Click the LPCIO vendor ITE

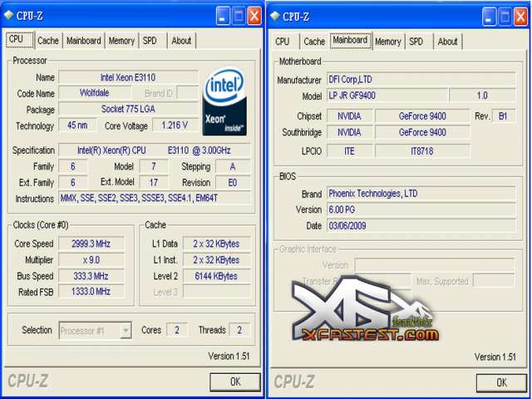tap(350, 151)
